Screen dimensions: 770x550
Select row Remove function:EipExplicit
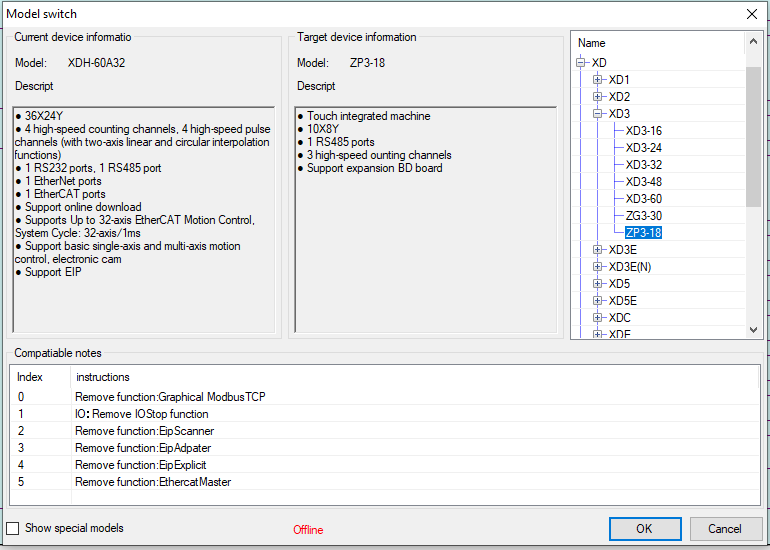coord(385,465)
